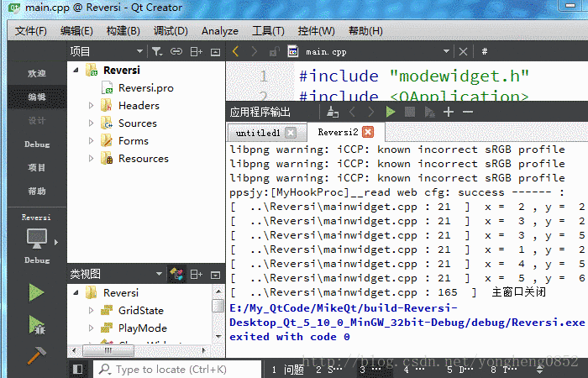
Task: Switch to the untitled1 output tab
Action: click(x=258, y=133)
